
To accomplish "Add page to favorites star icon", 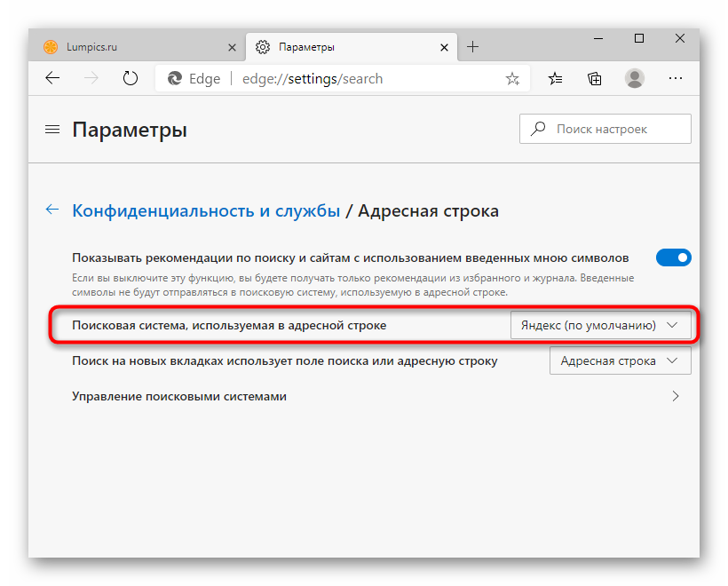I will (x=512, y=78).
